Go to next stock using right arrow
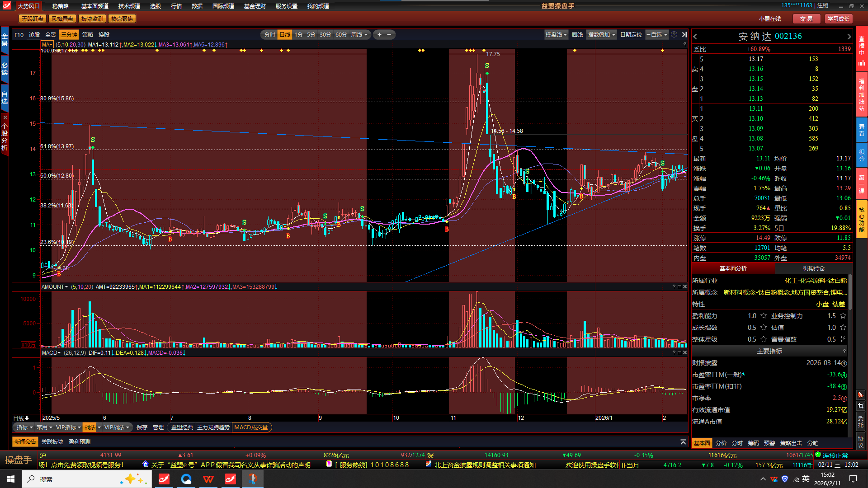Viewport: 868px width, 488px height. (849, 36)
